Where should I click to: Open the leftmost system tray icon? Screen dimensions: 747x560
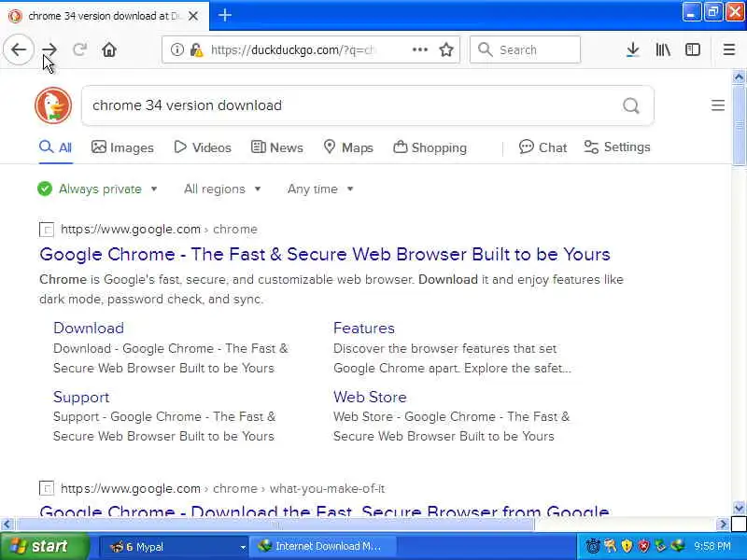point(593,546)
